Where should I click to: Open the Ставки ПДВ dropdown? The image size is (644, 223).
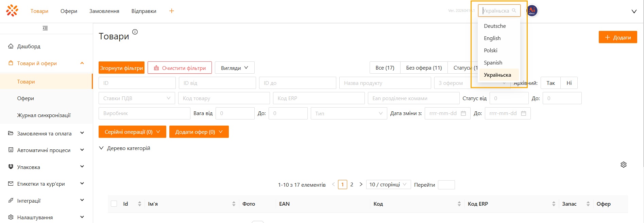click(137, 98)
